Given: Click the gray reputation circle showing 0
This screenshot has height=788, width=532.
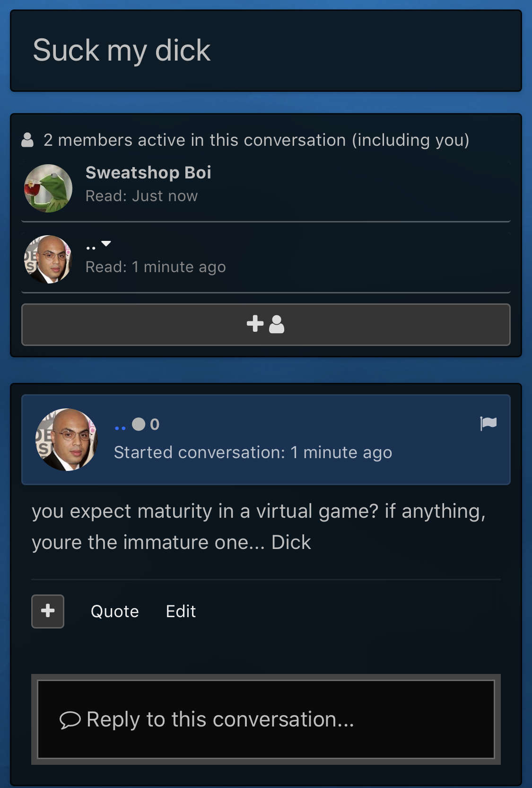Looking at the screenshot, I should tap(139, 424).
